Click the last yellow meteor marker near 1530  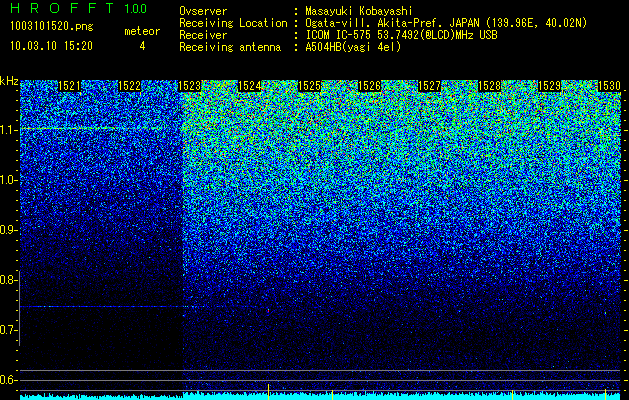(605, 394)
